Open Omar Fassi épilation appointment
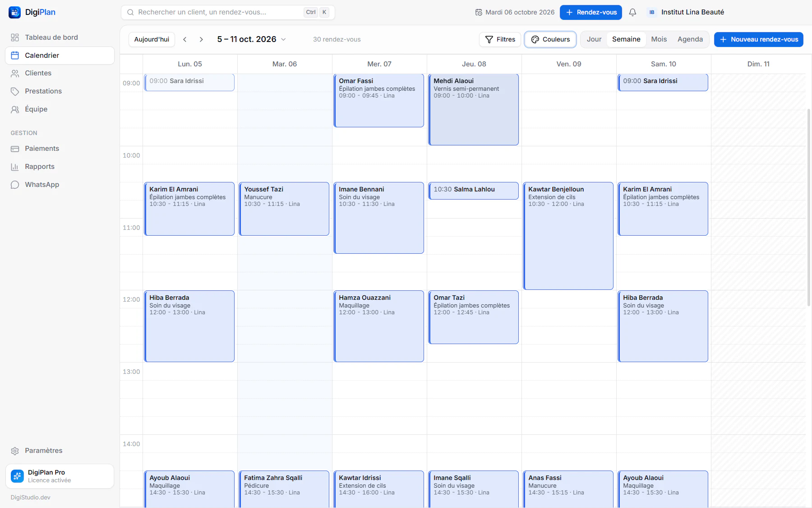 click(x=379, y=100)
